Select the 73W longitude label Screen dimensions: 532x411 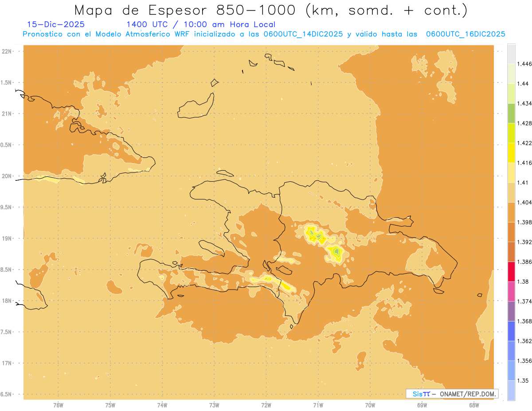tap(214, 405)
